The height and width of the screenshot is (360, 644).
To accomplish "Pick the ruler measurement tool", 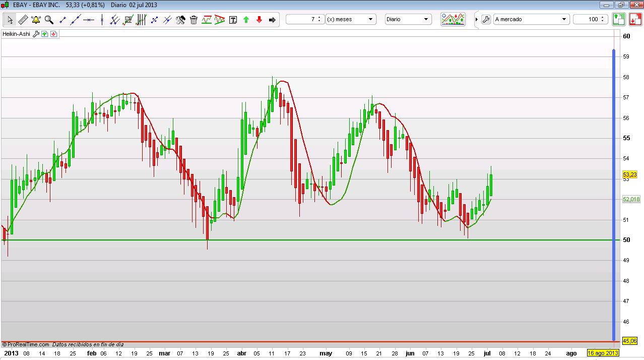I will tap(23, 20).
